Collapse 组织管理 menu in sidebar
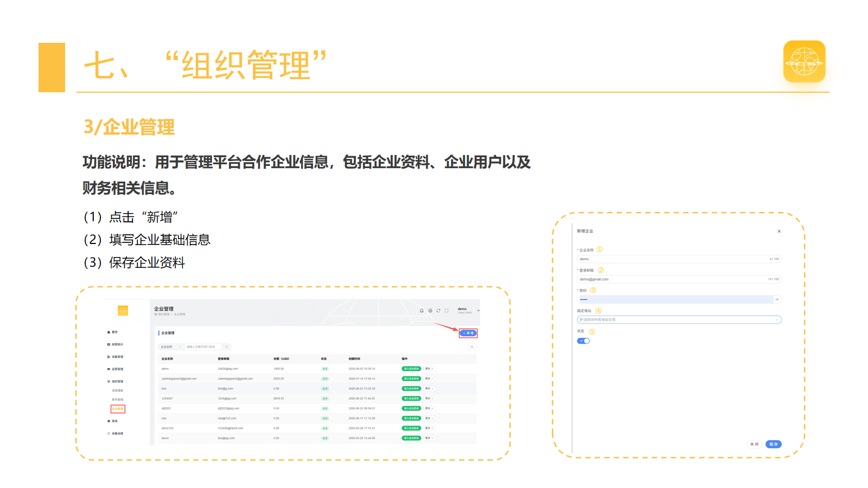Image resolution: width=868 pixels, height=488 pixels. click(x=116, y=382)
